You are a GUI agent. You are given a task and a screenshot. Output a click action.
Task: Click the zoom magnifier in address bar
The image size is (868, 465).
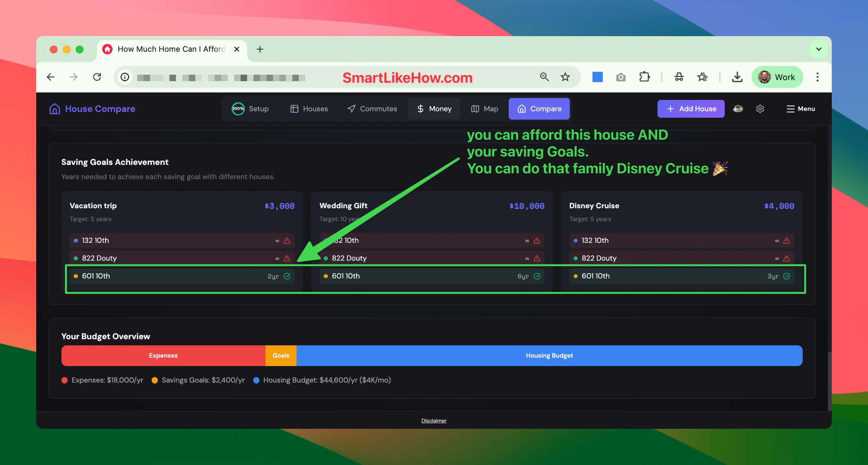point(544,77)
